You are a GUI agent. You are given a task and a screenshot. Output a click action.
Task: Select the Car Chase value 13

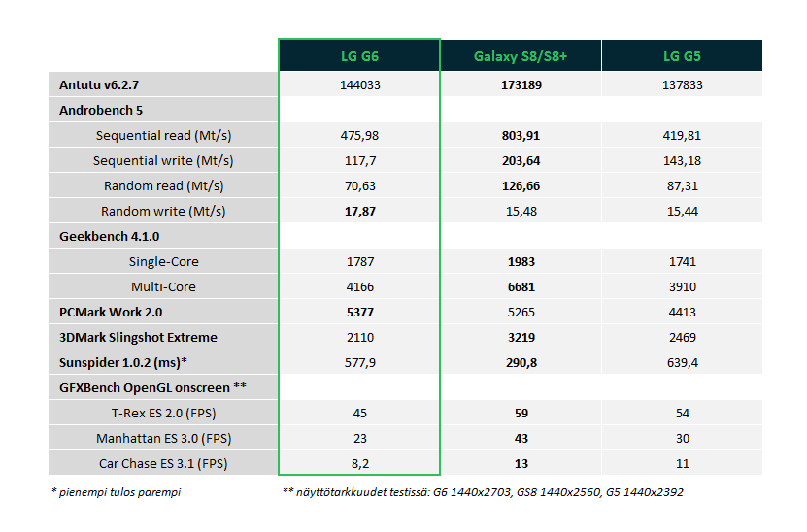(x=521, y=463)
